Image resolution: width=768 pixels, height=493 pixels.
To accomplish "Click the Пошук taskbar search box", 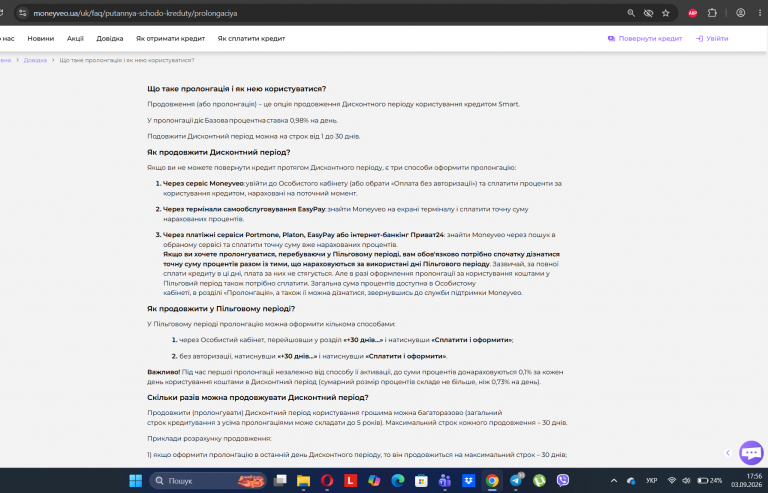I will click(208, 481).
